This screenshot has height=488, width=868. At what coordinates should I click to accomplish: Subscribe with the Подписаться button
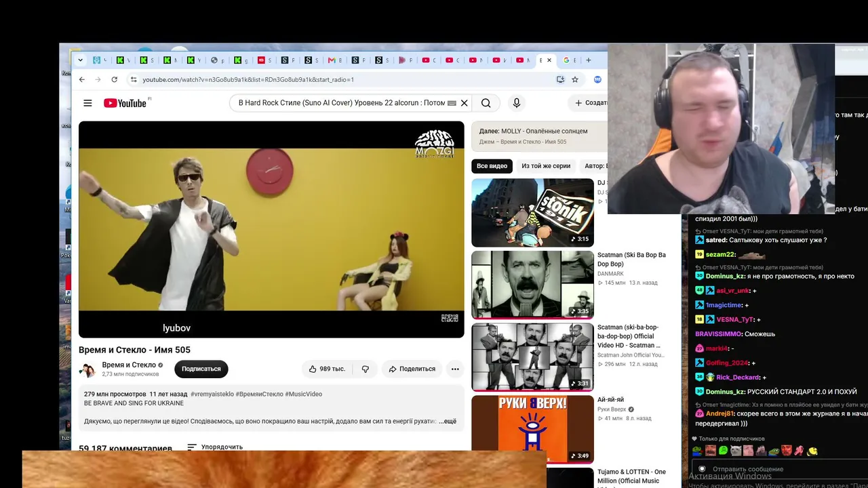click(201, 369)
